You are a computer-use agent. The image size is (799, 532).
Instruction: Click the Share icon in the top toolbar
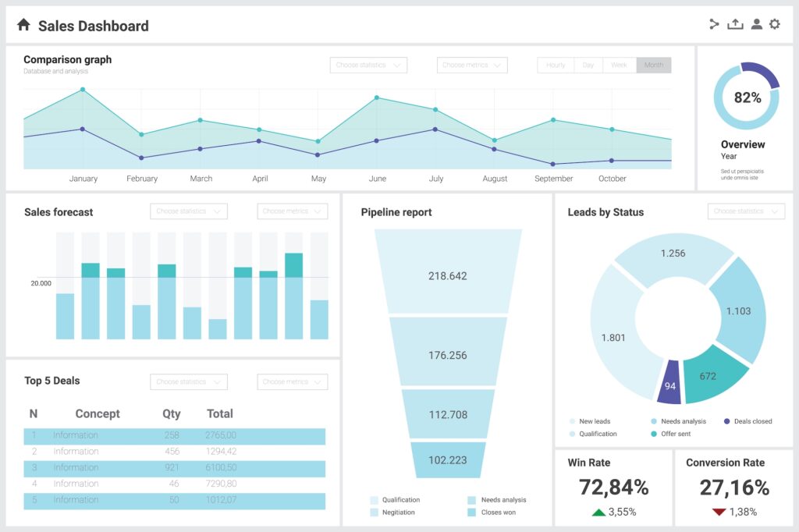(x=714, y=23)
